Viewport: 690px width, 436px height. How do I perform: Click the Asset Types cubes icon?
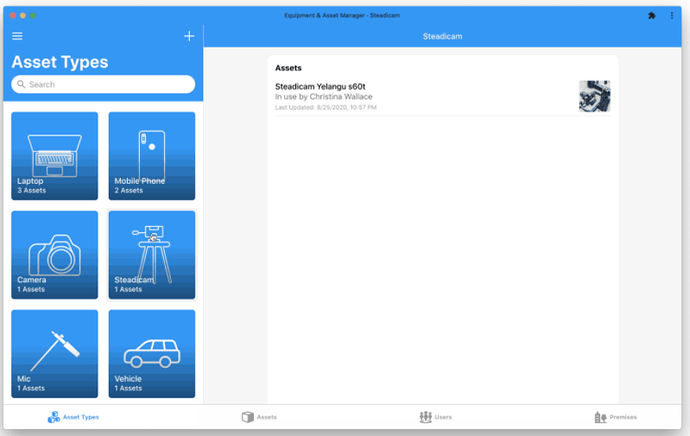pos(54,417)
